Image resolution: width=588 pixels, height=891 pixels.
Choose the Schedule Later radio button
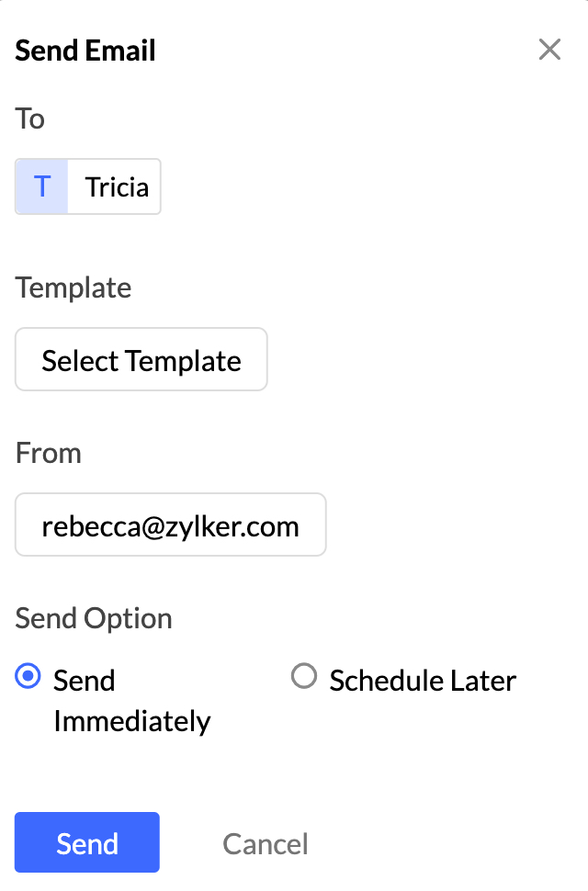click(304, 676)
